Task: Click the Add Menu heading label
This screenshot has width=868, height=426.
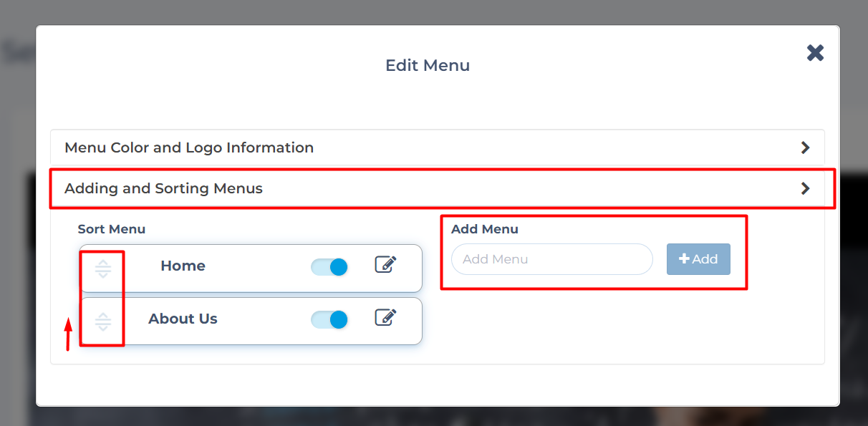Action: click(485, 229)
